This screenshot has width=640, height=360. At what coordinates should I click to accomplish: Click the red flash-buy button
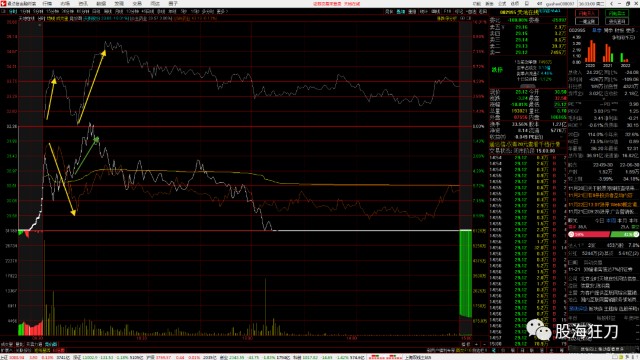pyautogui.click(x=587, y=13)
